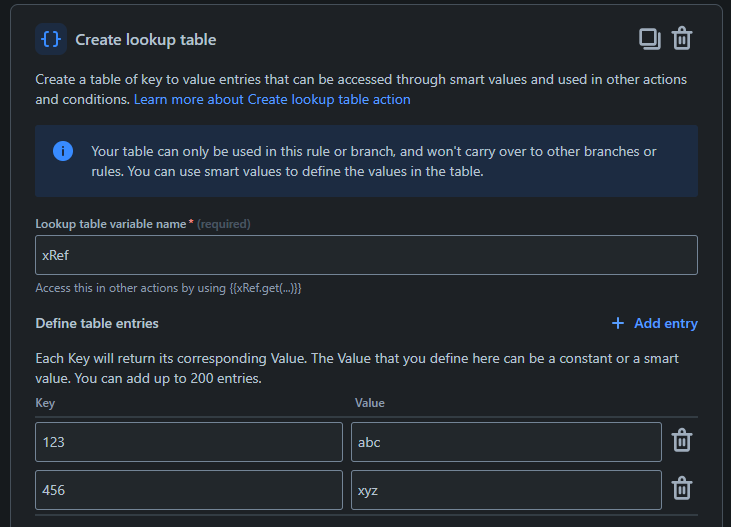The height and width of the screenshot is (527, 731).
Task: Click the Lookup table variable name label
Action: [110, 224]
